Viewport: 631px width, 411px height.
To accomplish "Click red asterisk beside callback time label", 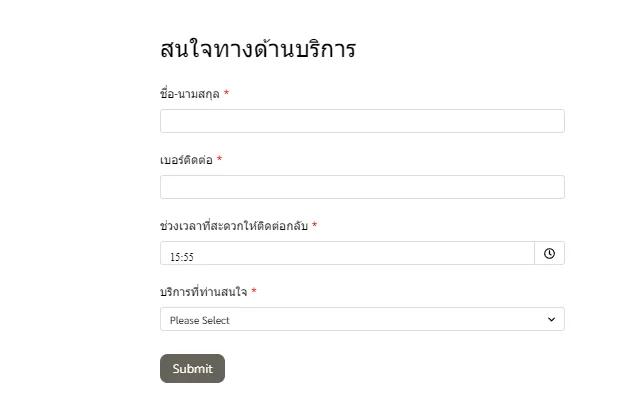I will point(314,225).
